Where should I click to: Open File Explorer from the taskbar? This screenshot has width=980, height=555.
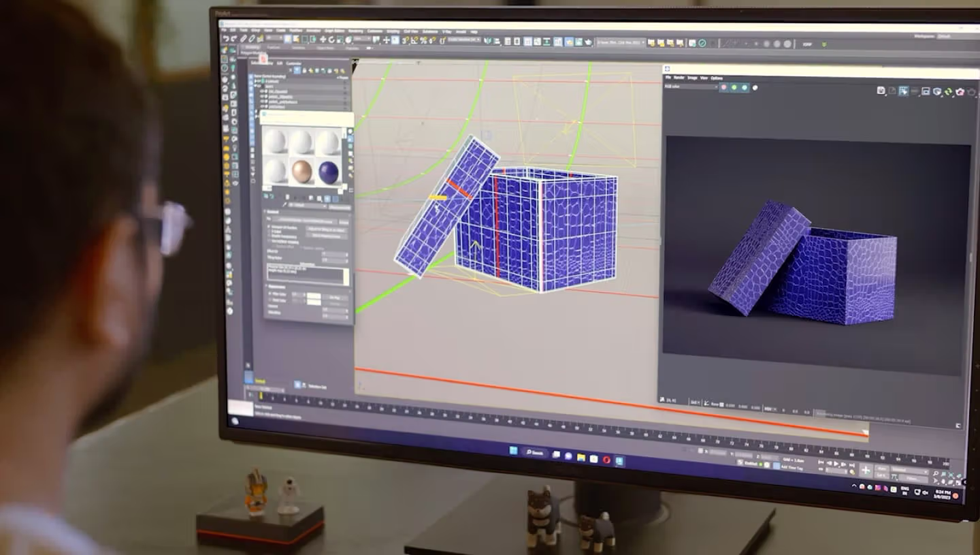point(581,458)
